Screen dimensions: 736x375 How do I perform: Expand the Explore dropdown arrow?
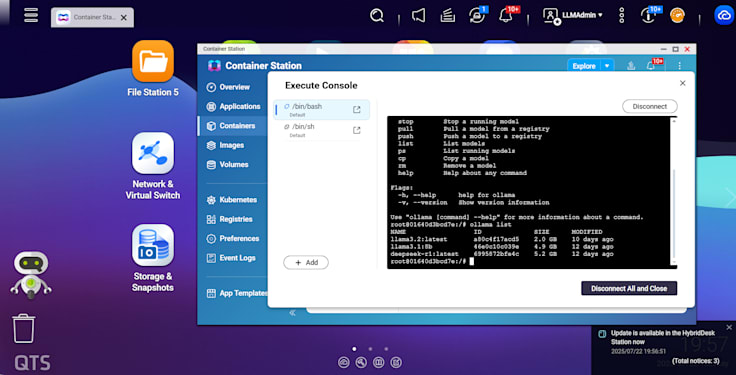pyautogui.click(x=607, y=66)
